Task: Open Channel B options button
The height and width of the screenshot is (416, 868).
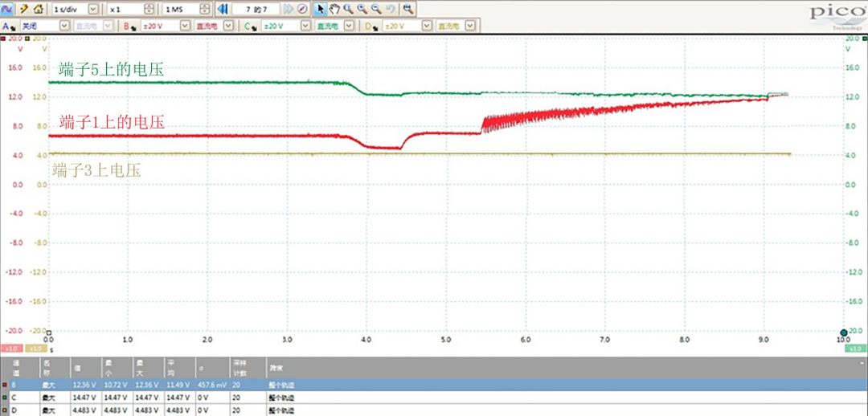Action: [x=129, y=26]
